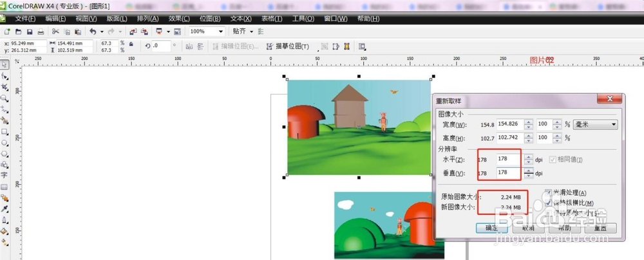
Task: Expand the 贴齐 snap-to dropdown
Action: click(x=251, y=32)
